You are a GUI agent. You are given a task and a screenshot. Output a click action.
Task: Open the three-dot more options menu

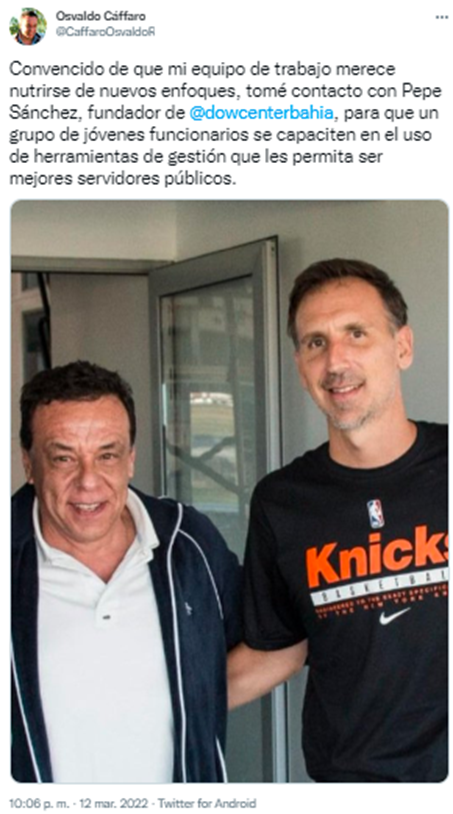pos(441,17)
